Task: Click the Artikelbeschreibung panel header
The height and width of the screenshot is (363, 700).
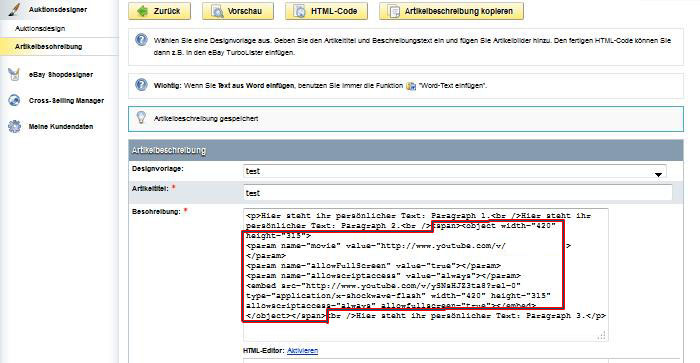Action: pyautogui.click(x=406, y=150)
